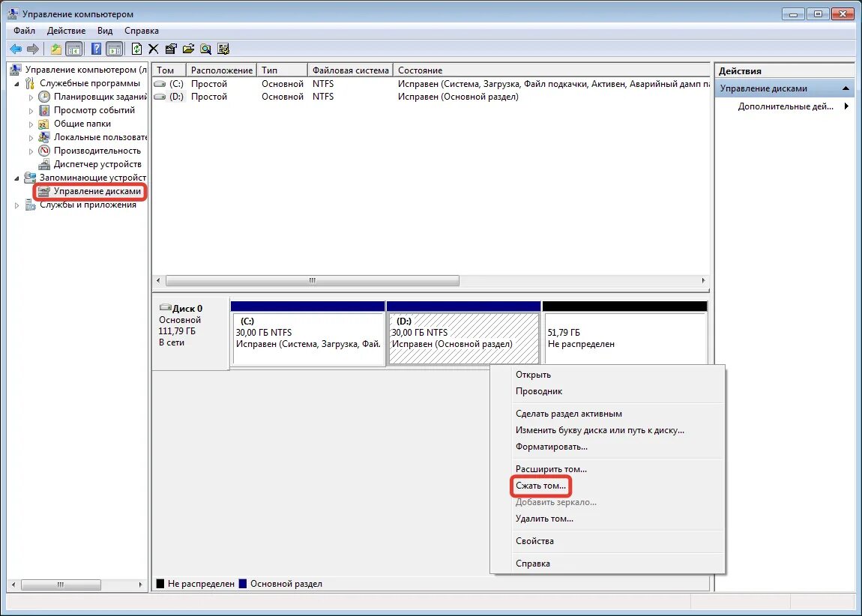The width and height of the screenshot is (862, 616).
Task: Click the volume list horizontal scrollbar thumb
Action: [x=313, y=281]
